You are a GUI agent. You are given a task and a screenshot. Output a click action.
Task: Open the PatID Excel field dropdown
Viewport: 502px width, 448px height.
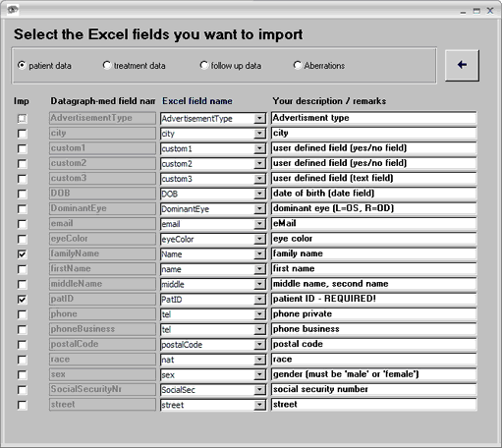point(259,300)
